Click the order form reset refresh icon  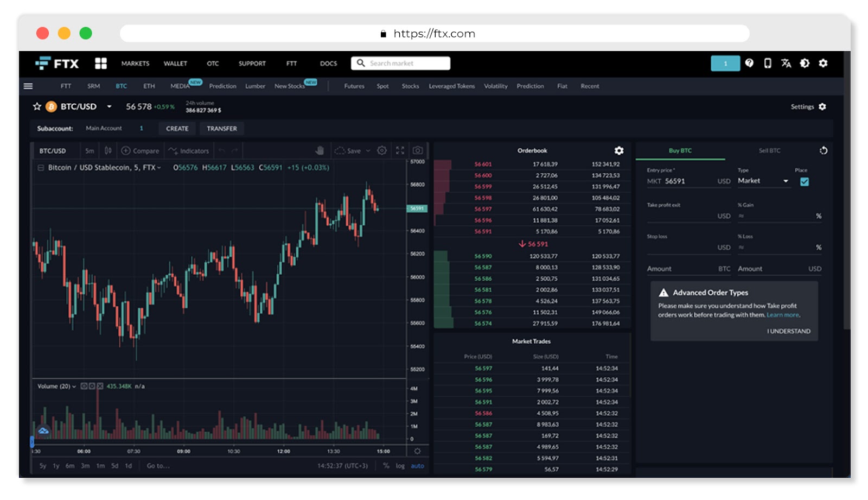tap(824, 150)
